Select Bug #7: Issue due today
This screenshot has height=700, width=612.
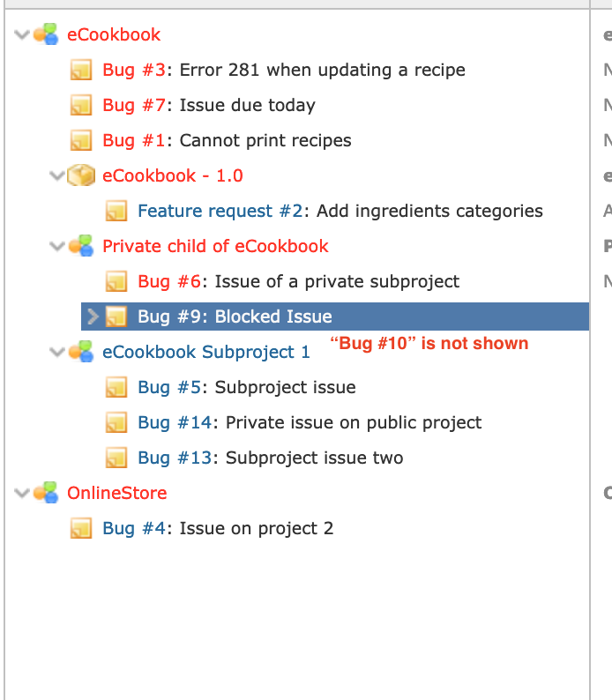[x=209, y=106]
